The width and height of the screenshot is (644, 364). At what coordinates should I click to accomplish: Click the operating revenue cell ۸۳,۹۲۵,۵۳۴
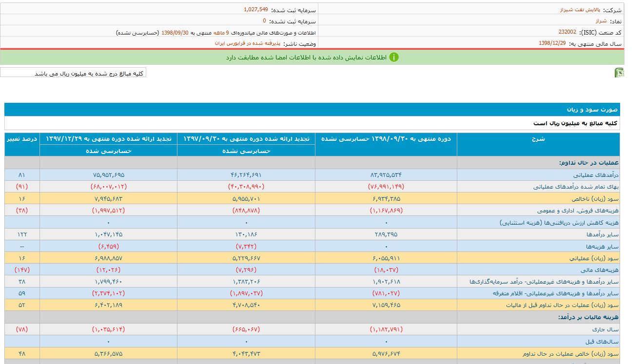(386, 174)
